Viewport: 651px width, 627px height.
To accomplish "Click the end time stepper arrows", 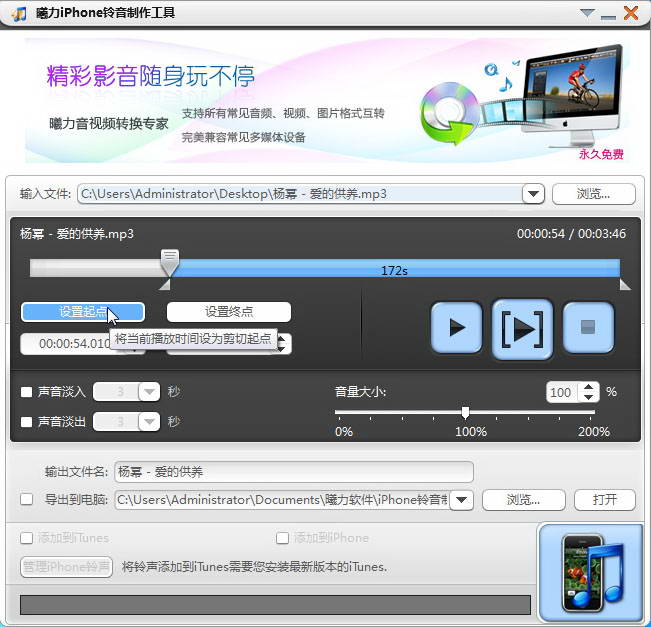I will [282, 344].
